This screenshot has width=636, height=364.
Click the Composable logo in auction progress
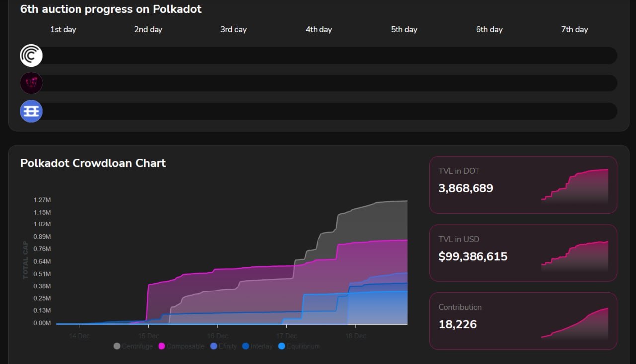[x=31, y=83]
